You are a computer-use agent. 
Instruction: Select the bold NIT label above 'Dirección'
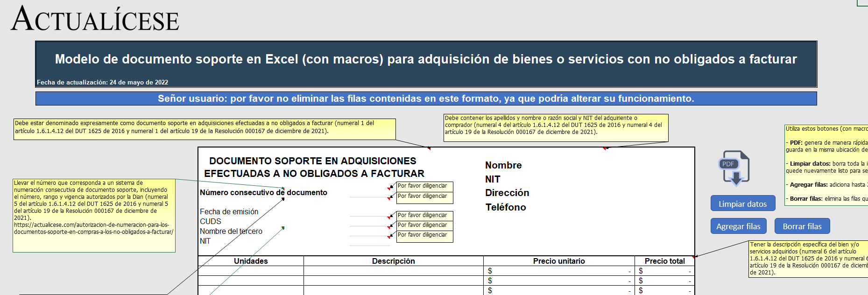pos(493,179)
